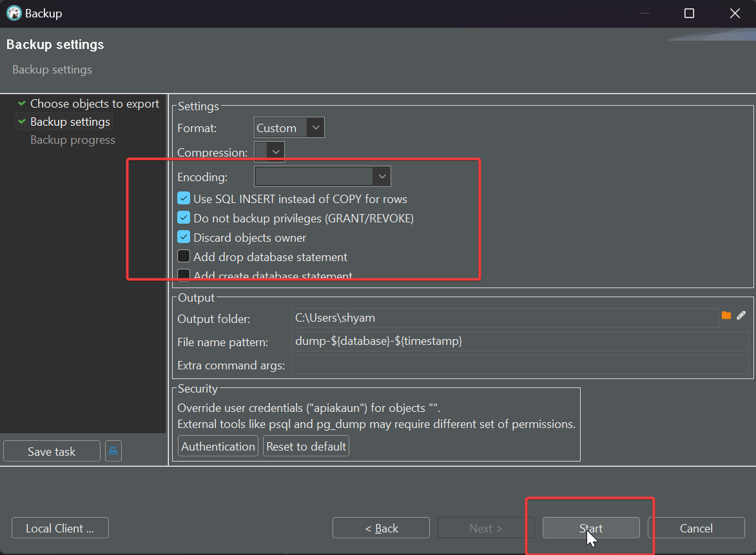Click the Local Client button
This screenshot has height=555, width=756.
click(x=60, y=528)
